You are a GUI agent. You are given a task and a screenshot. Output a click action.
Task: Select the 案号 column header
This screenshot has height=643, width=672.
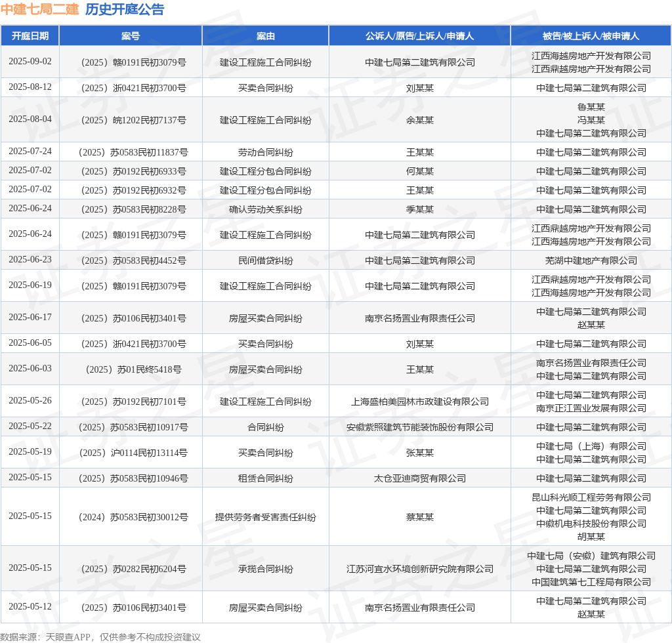(131, 36)
